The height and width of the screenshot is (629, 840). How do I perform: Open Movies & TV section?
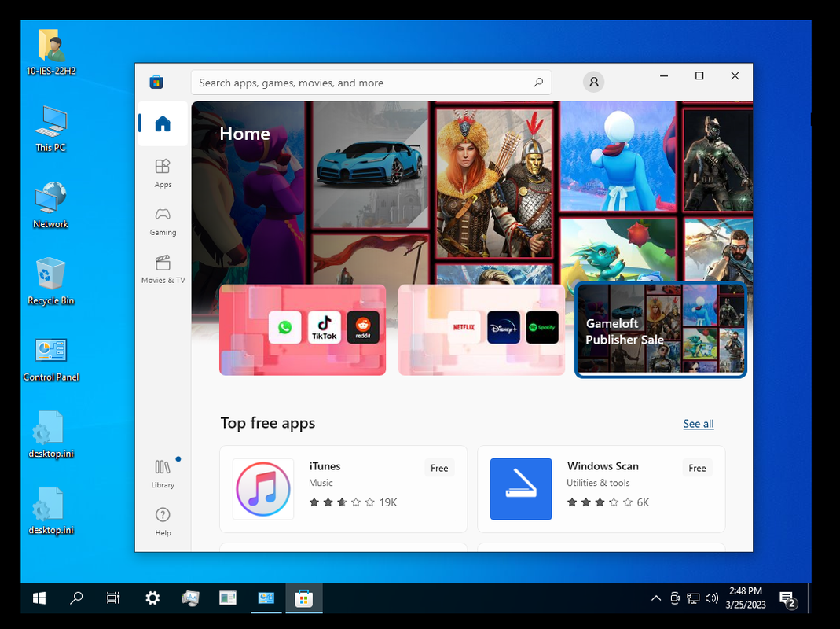(x=163, y=269)
